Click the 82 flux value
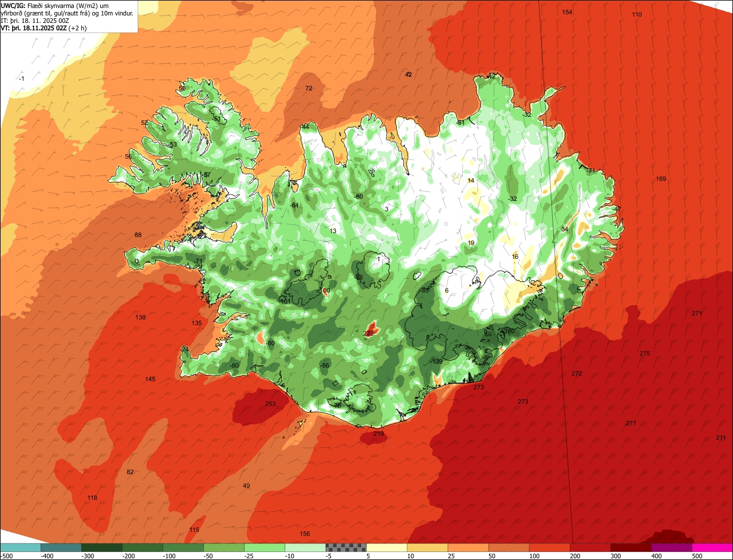 click(x=130, y=472)
